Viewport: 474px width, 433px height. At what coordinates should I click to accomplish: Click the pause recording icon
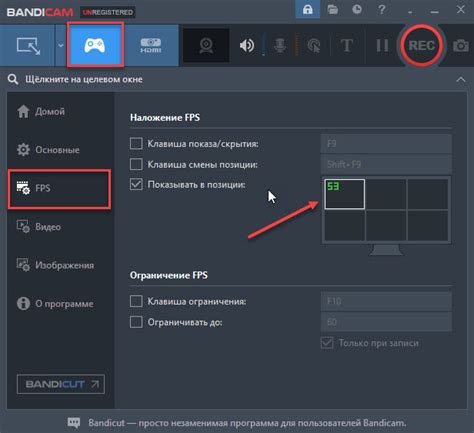pyautogui.click(x=382, y=46)
